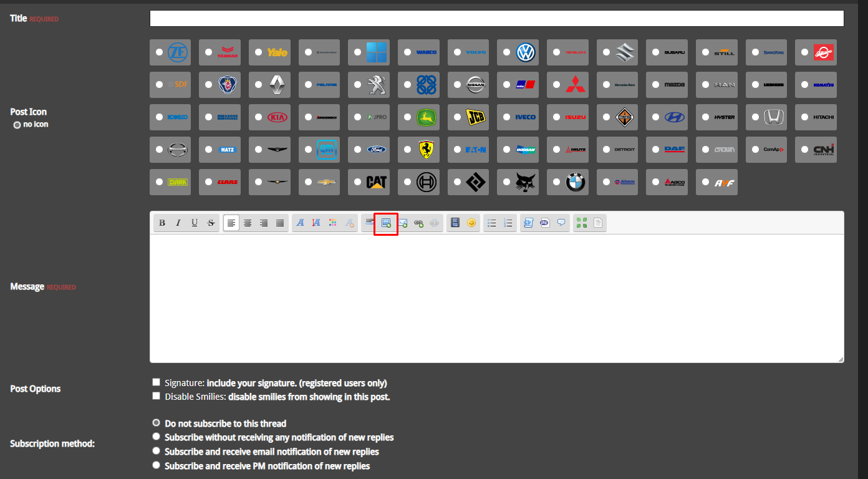Align message text right
The height and width of the screenshot is (479, 868).
(x=264, y=223)
